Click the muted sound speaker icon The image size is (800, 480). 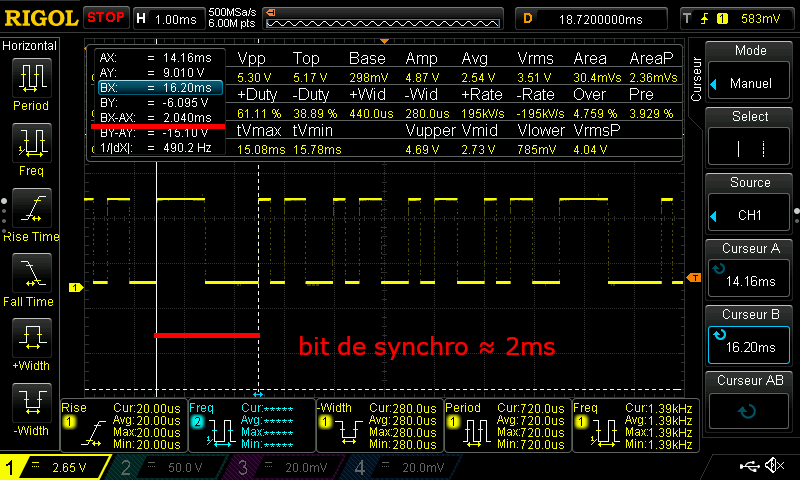[x=775, y=465]
